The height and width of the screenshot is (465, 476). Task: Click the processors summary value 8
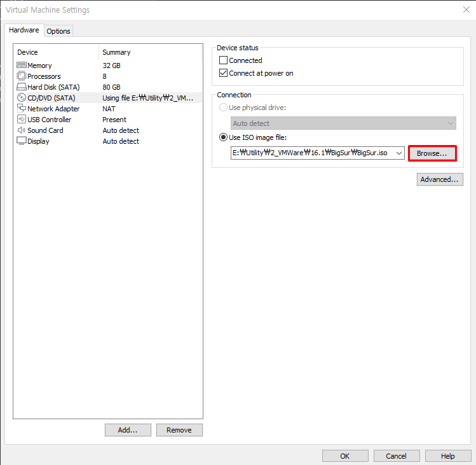(x=104, y=76)
